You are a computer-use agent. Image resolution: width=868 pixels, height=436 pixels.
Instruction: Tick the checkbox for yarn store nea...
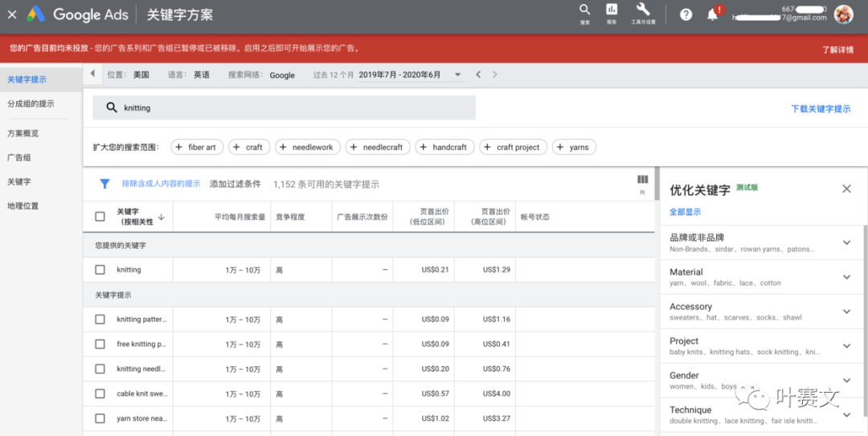pos(100,419)
